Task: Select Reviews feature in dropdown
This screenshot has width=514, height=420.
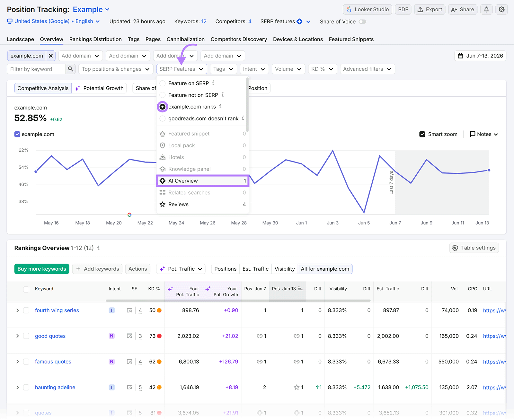Action: (203, 205)
